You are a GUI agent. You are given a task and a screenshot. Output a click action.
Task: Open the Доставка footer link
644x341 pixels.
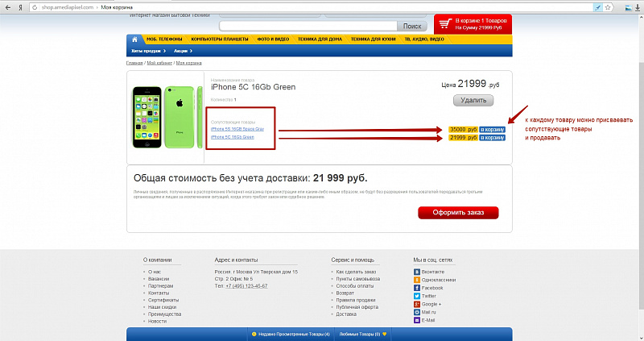[x=346, y=314]
